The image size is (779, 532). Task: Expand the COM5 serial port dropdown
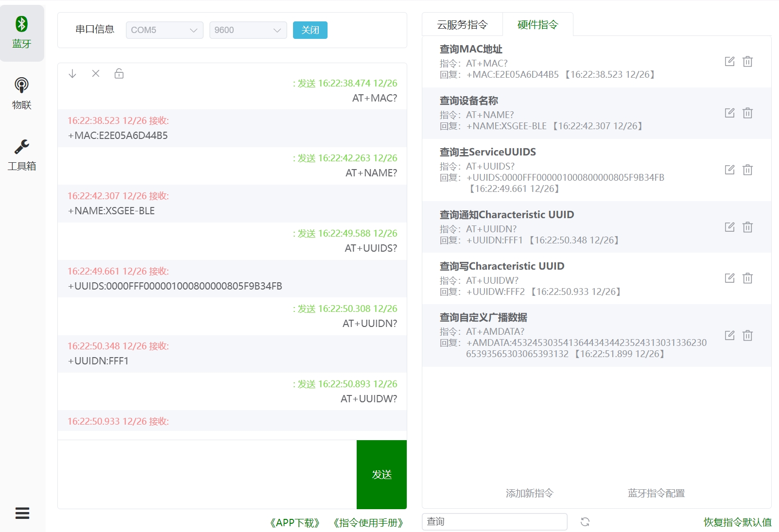tap(164, 30)
